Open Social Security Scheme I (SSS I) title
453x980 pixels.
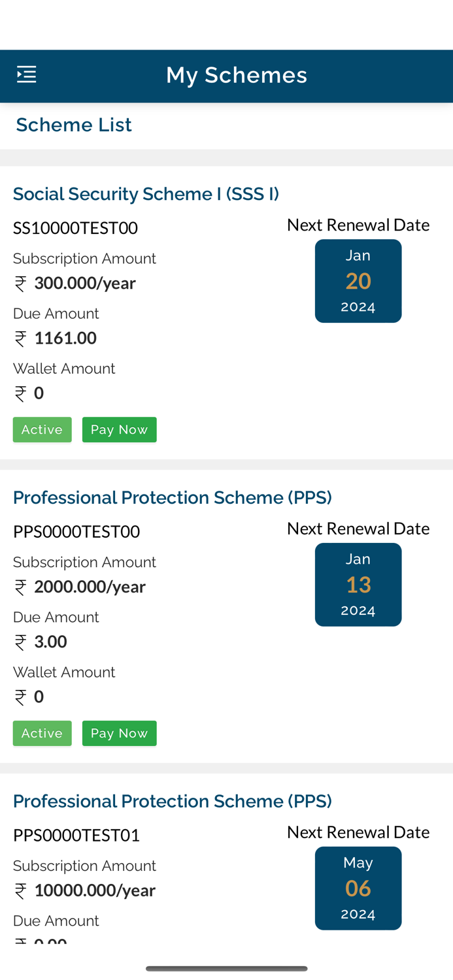point(146,194)
